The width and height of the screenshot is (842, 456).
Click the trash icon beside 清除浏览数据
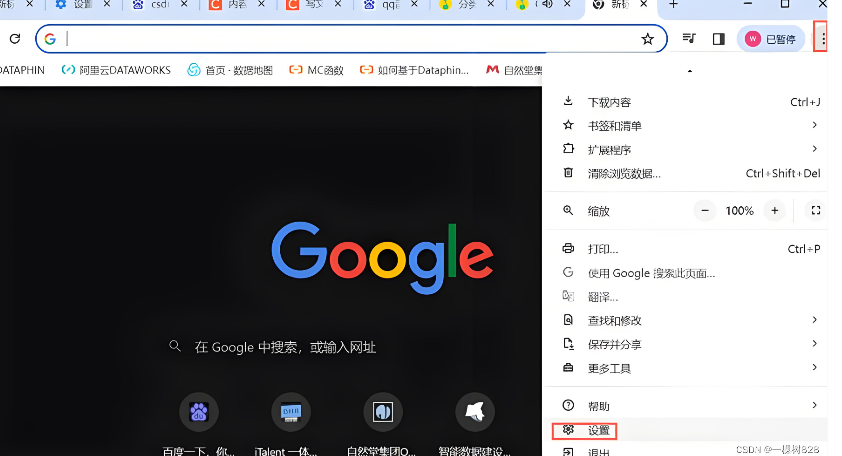(568, 172)
